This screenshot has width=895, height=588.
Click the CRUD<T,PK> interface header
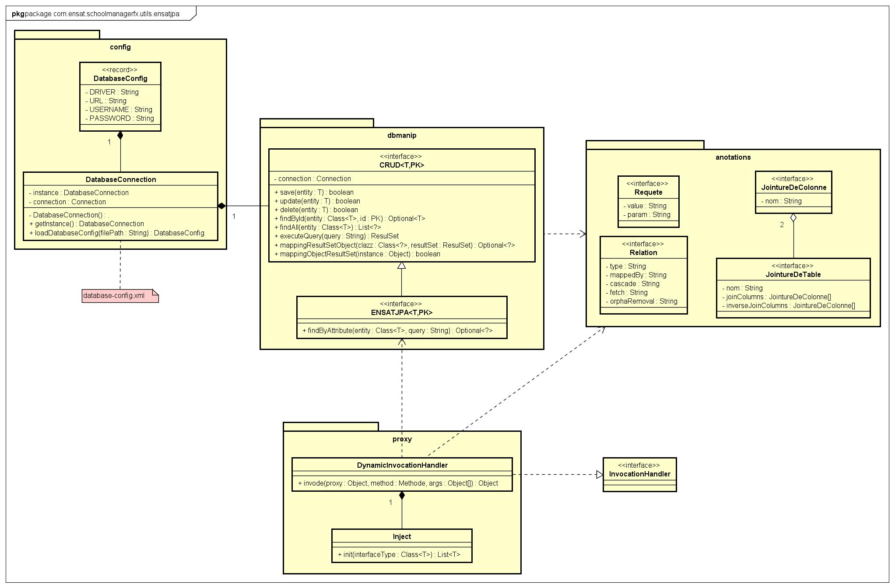(401, 165)
